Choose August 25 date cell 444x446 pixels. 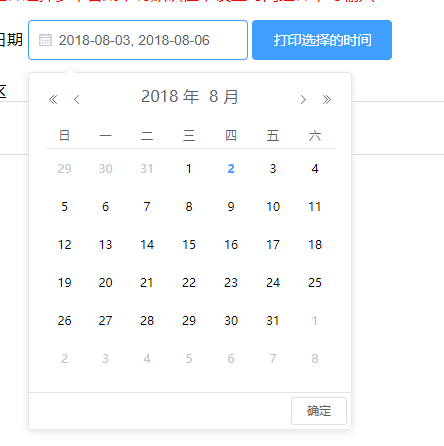pos(315,283)
